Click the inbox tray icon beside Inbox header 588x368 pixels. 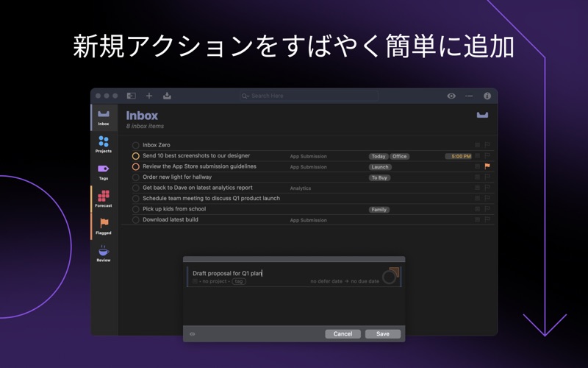point(482,115)
